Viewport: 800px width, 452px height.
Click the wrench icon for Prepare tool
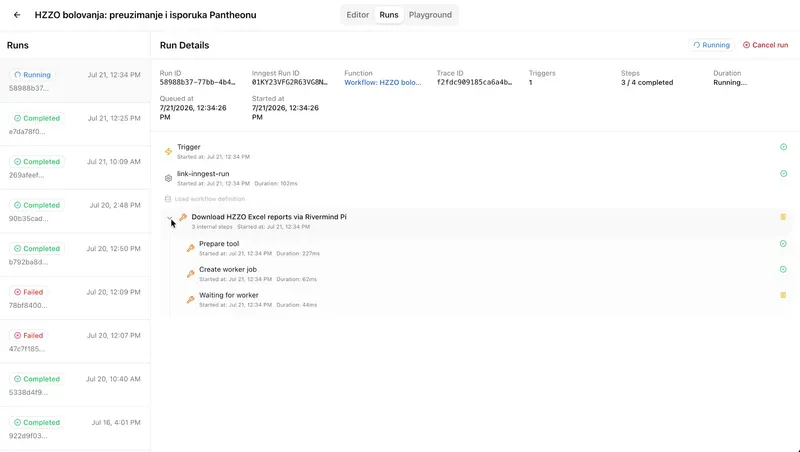tap(190, 248)
